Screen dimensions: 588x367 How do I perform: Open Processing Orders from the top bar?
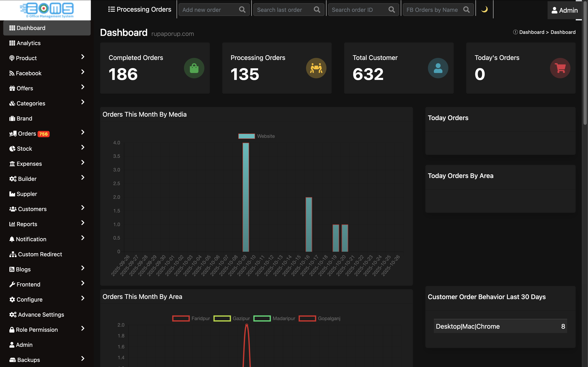click(139, 9)
